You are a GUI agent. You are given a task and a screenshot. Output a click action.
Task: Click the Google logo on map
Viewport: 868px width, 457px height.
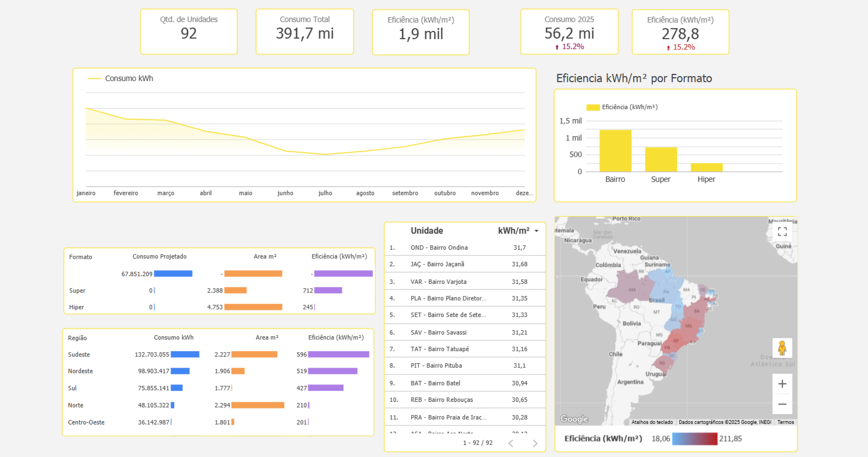pyautogui.click(x=574, y=419)
